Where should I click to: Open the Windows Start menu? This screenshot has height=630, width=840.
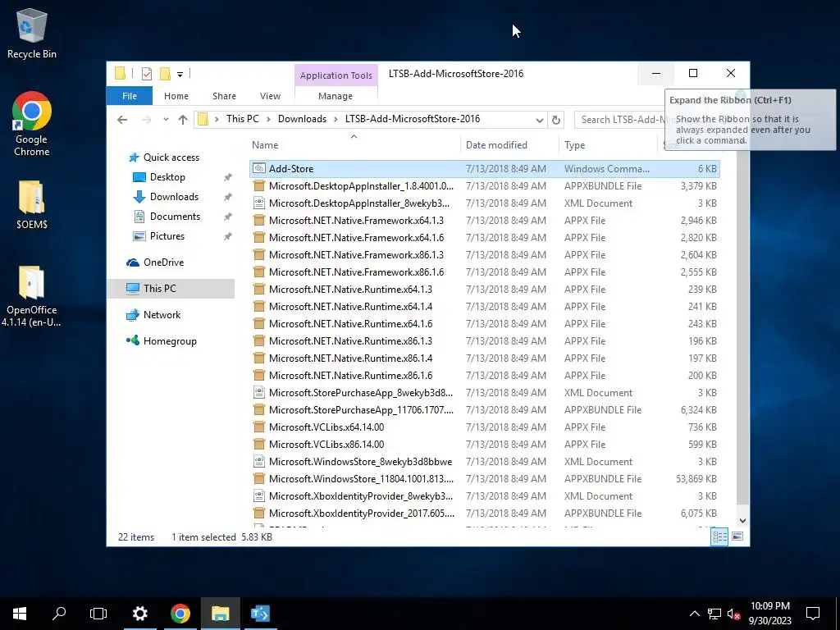(x=20, y=614)
